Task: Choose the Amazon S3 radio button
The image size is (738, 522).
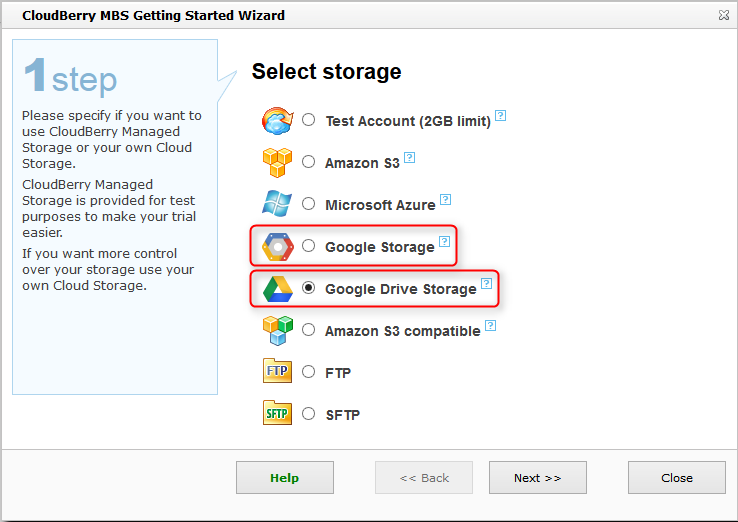Action: [x=308, y=162]
